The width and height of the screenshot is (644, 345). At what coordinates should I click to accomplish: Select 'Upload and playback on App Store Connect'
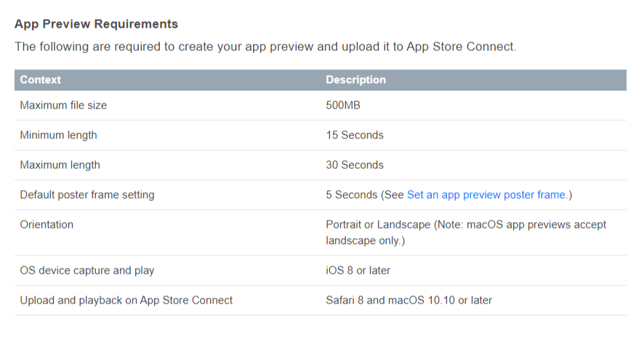point(126,301)
